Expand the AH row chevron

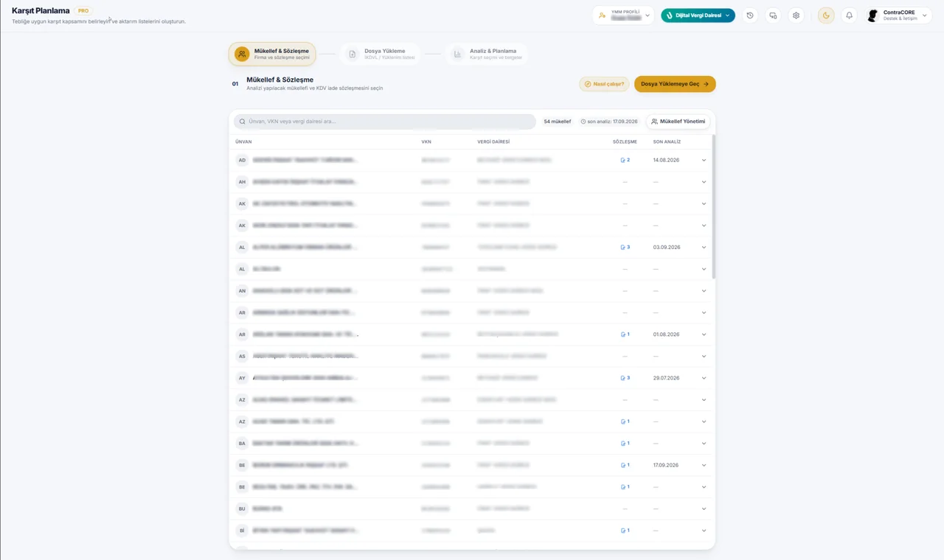[x=704, y=182]
